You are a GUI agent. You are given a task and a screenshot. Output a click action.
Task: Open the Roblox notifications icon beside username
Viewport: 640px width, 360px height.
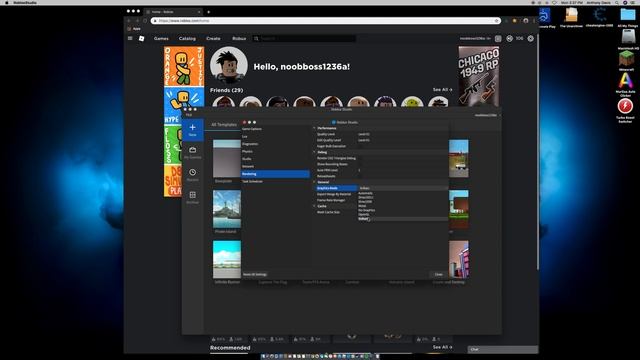coord(498,38)
